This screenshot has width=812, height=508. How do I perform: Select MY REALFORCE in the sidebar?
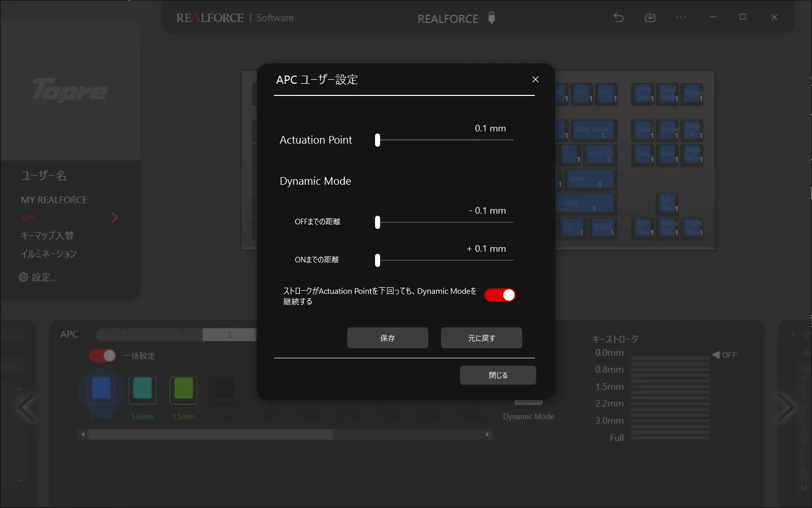coord(54,200)
